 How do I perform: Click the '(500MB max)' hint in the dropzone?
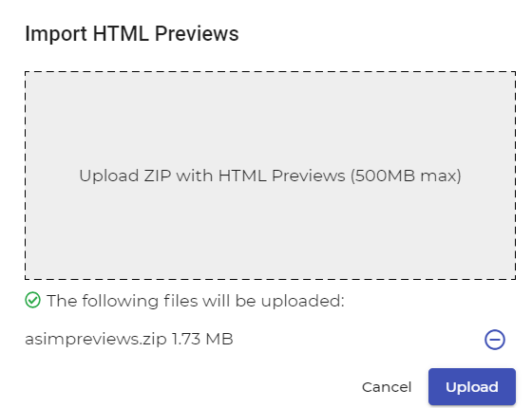point(406,176)
